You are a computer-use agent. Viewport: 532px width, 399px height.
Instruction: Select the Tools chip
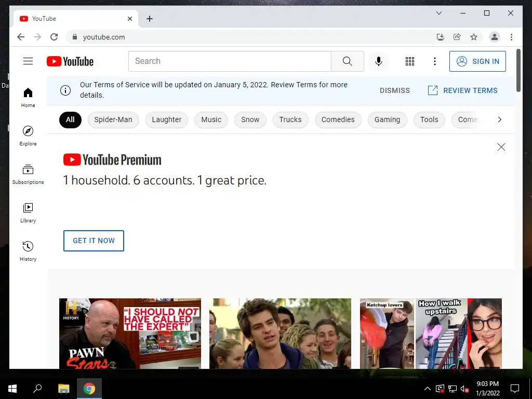(x=429, y=120)
